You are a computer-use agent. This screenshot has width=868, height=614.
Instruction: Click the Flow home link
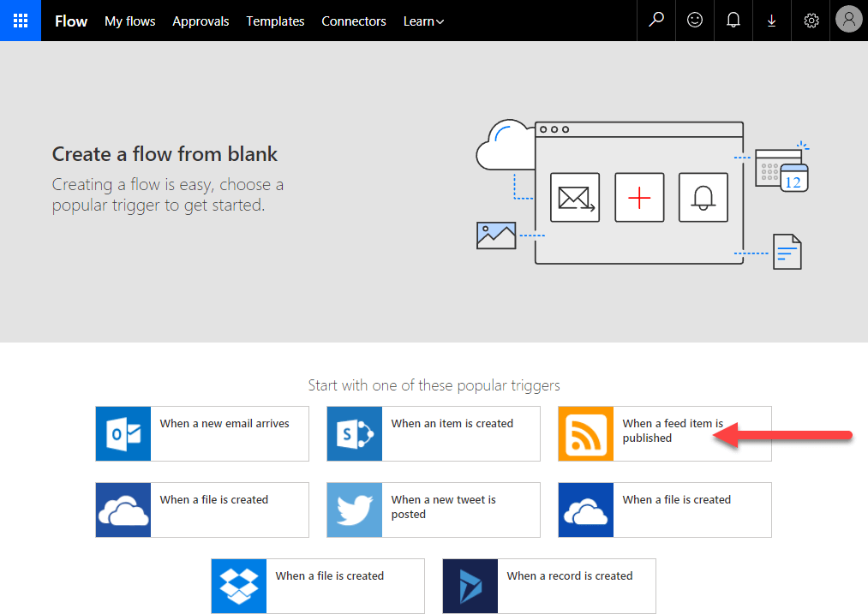tap(71, 21)
